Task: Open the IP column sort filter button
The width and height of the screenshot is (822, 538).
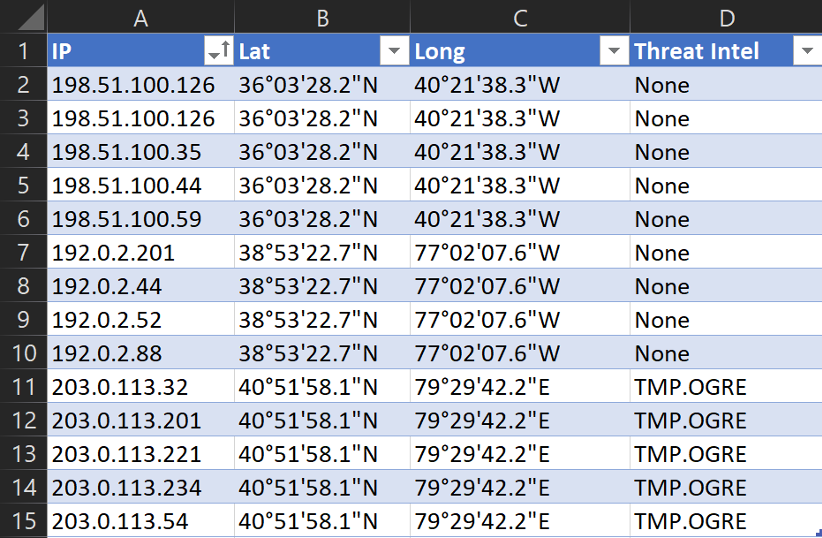Action: [x=217, y=52]
